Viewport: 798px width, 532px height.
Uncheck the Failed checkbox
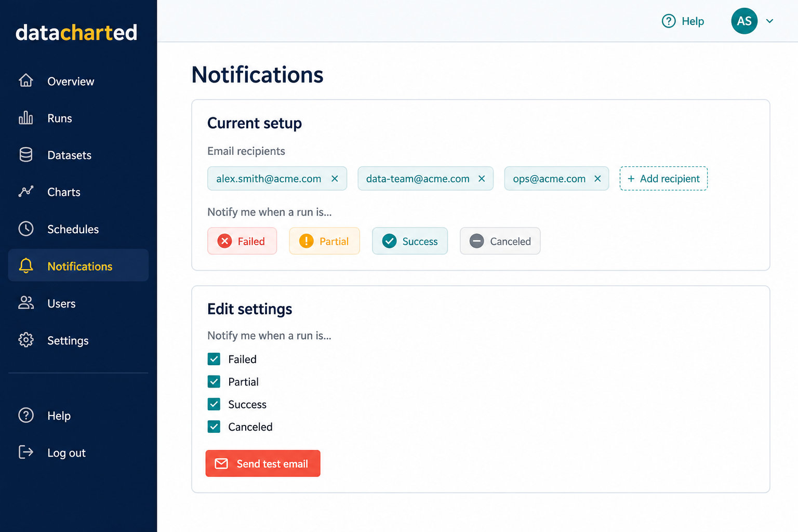(x=214, y=359)
